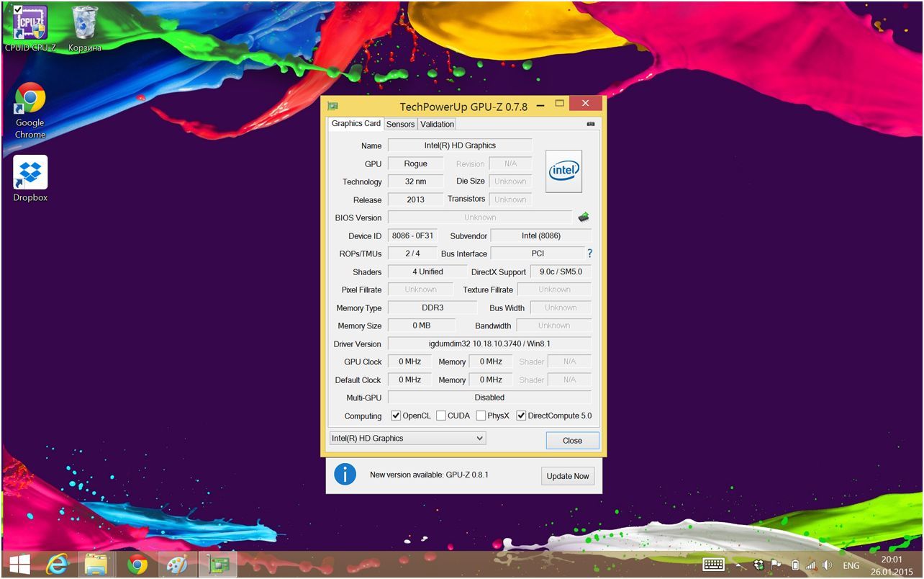Toggle the OpenCL checkbox
This screenshot has width=924, height=579.
coord(396,416)
